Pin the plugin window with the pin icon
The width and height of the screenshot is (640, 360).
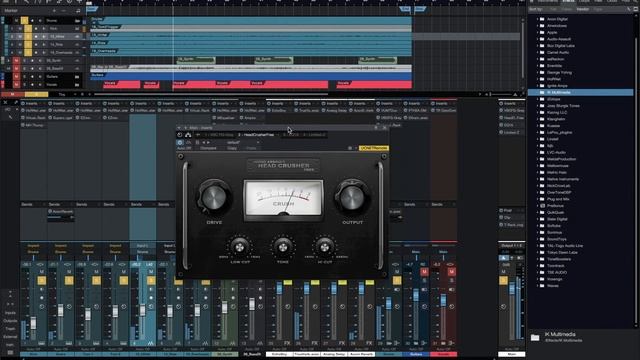(376, 128)
